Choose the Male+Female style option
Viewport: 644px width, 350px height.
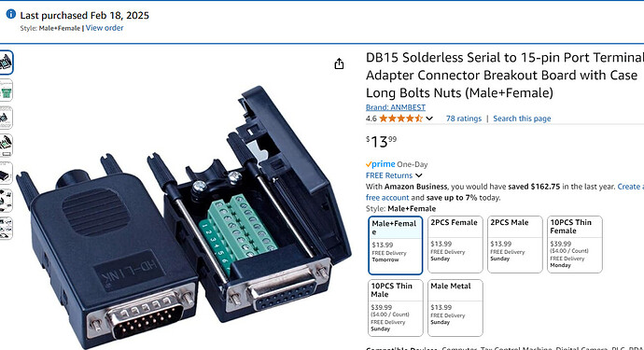coord(395,245)
